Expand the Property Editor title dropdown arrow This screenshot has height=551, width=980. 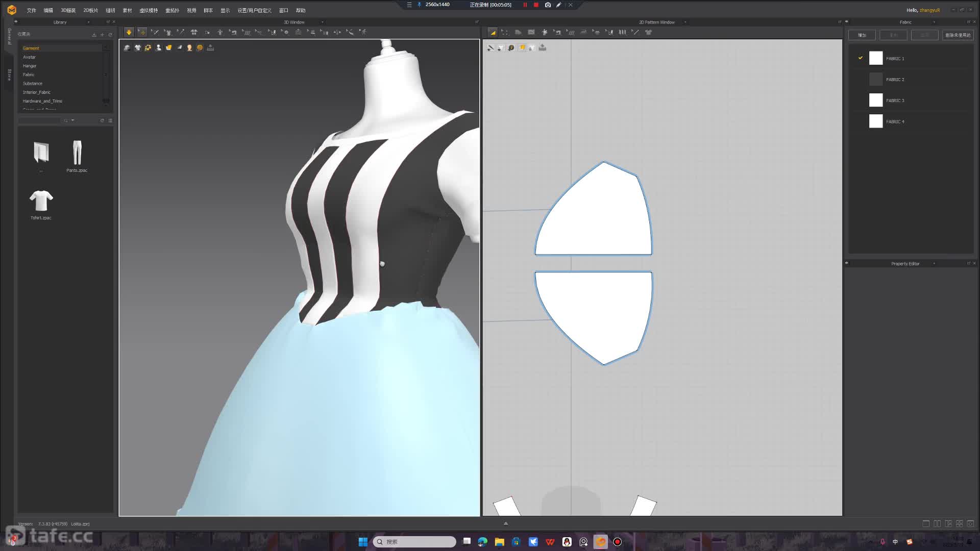click(934, 264)
